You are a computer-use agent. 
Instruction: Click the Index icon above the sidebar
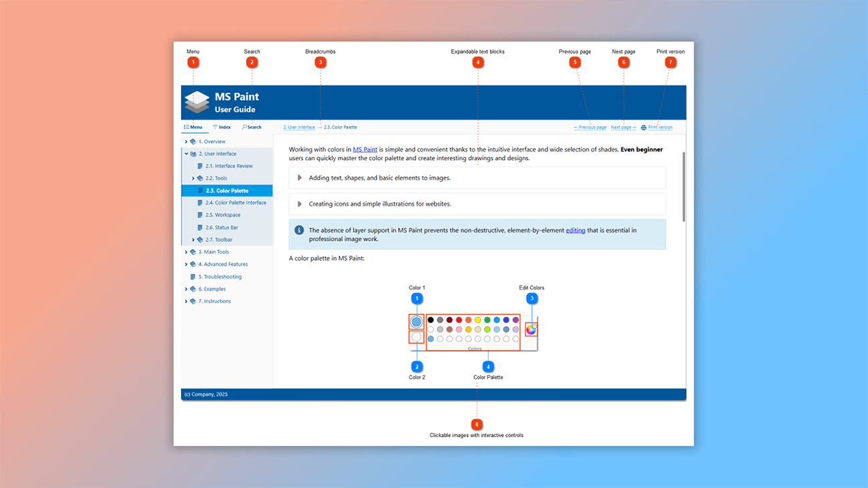pyautogui.click(x=214, y=127)
